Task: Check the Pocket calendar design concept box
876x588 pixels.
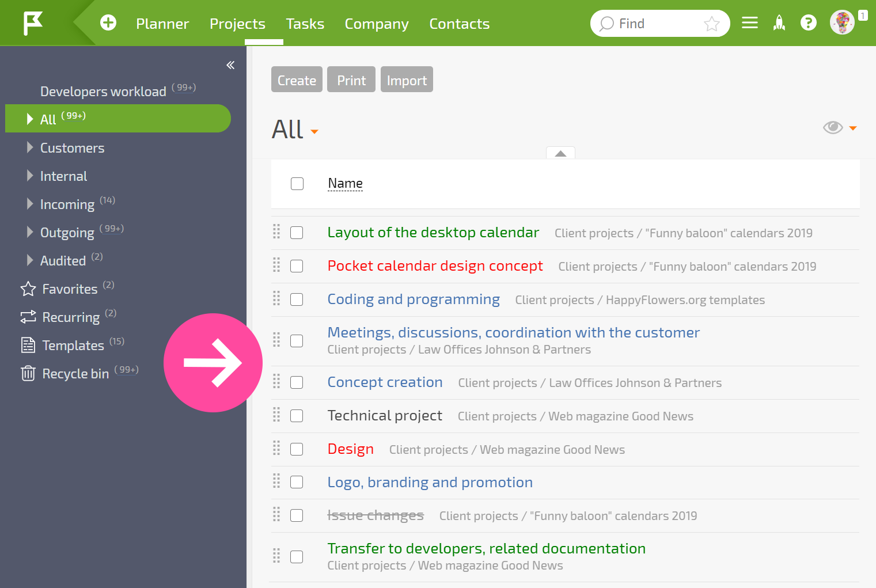Action: pos(297,266)
